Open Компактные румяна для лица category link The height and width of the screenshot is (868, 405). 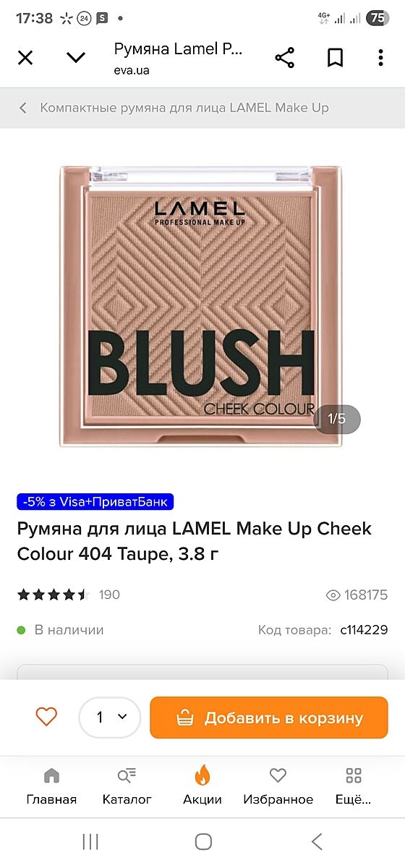pos(184,108)
